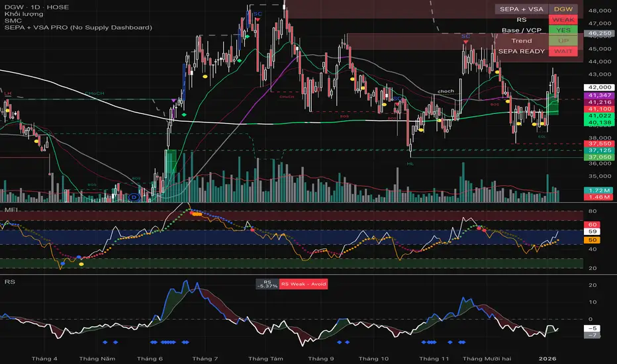Click the −7 RS value label
Viewport: 617px width, 364px height.
point(593,336)
